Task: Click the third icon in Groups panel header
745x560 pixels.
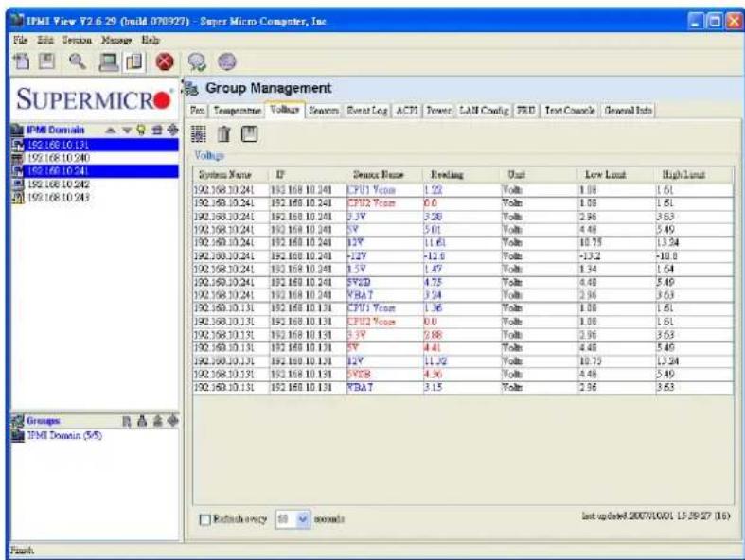Action: tap(157, 421)
